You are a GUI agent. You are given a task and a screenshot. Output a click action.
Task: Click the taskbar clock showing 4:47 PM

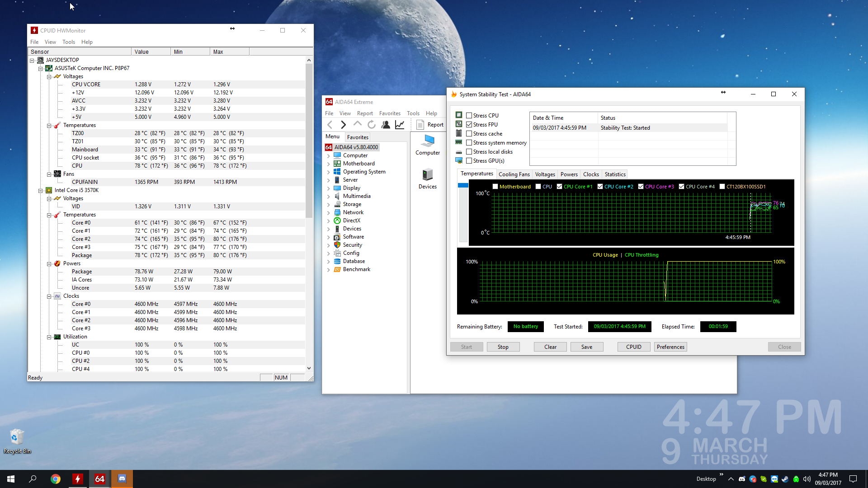[x=828, y=479]
